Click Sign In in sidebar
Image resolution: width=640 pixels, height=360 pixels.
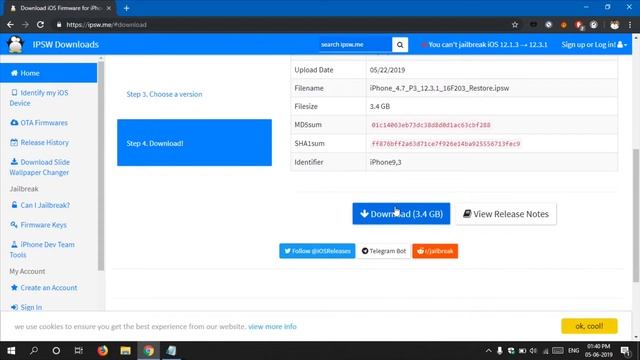click(27, 307)
